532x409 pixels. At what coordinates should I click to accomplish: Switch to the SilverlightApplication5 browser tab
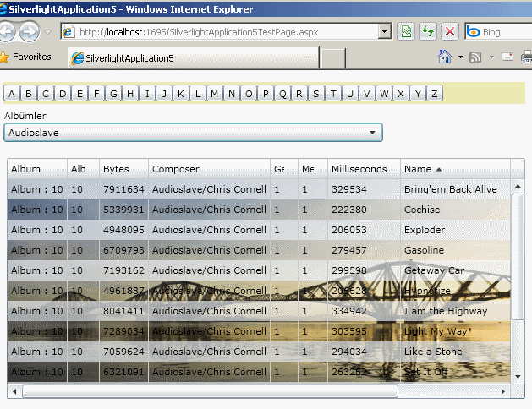pos(193,58)
